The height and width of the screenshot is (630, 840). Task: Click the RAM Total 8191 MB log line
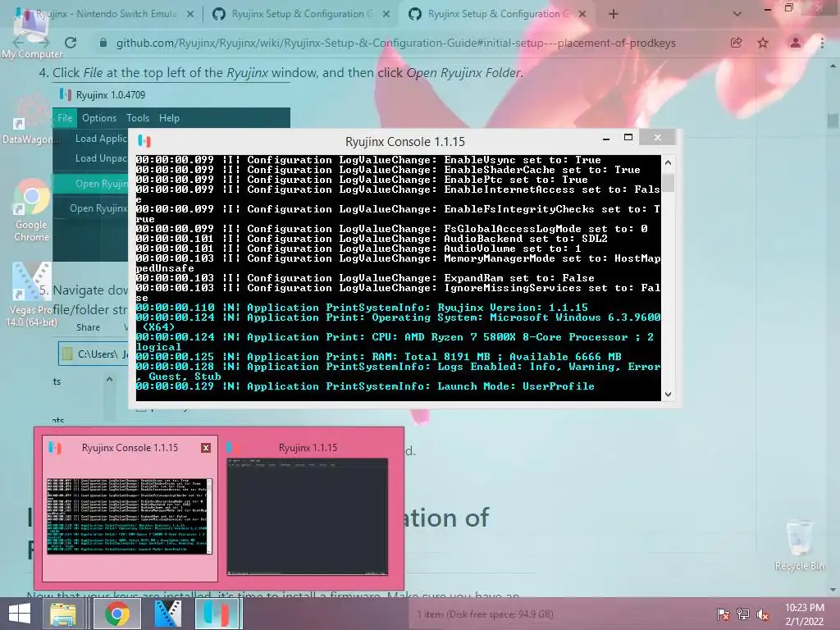coord(379,357)
